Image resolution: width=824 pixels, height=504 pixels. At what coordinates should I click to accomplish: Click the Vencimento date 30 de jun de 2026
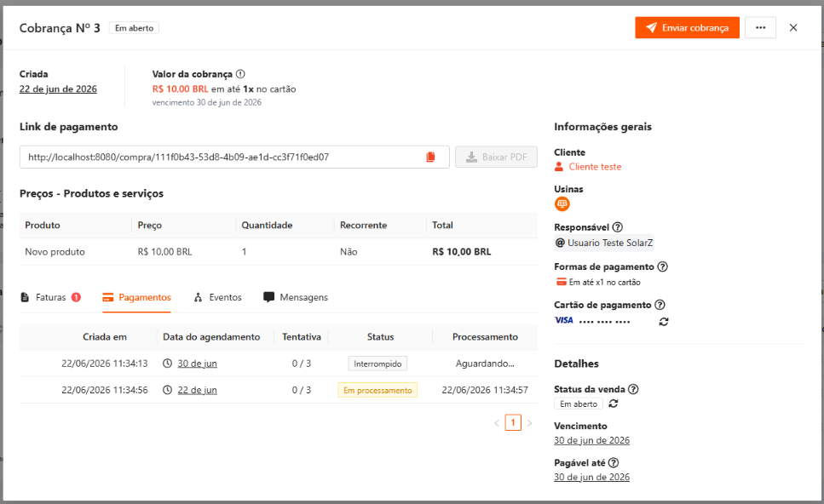pos(591,440)
